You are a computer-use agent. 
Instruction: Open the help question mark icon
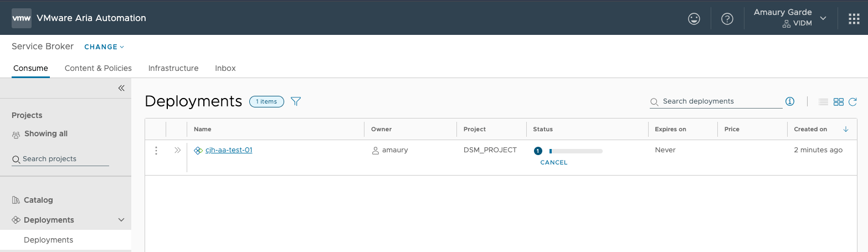[x=727, y=19]
